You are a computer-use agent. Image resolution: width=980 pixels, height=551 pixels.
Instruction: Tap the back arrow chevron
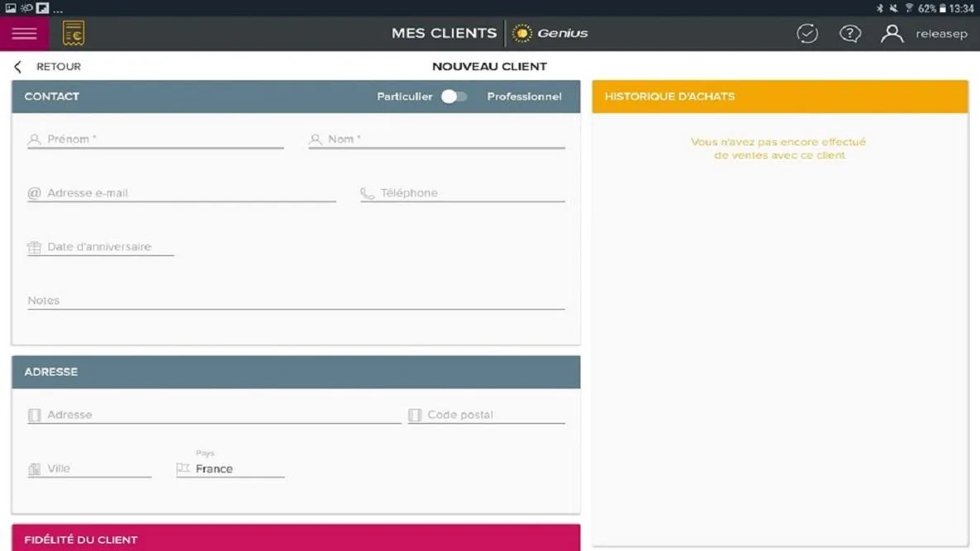point(18,67)
